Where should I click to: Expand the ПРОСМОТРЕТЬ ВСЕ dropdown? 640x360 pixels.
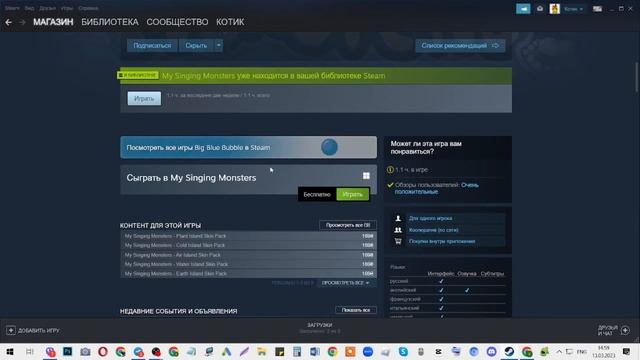[345, 283]
